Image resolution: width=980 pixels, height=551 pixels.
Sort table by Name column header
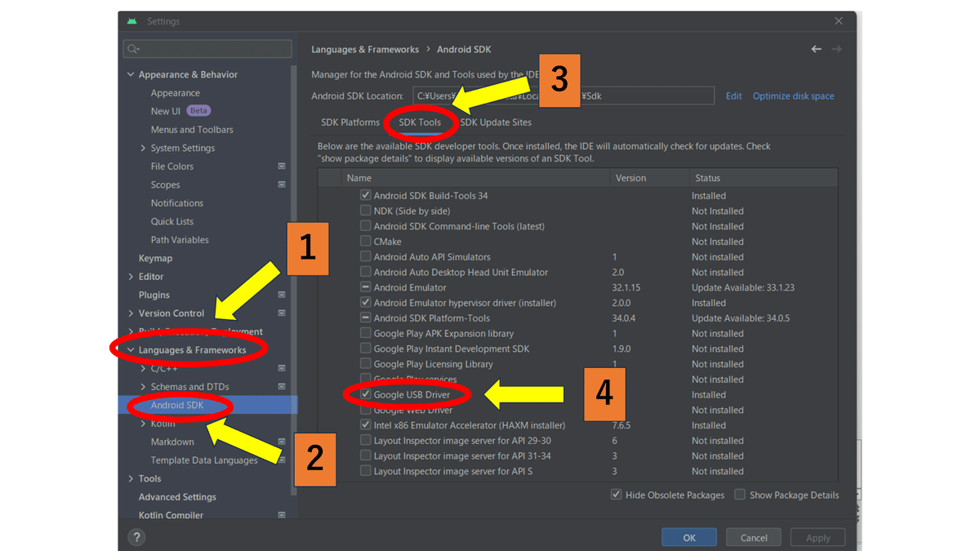pyautogui.click(x=476, y=178)
